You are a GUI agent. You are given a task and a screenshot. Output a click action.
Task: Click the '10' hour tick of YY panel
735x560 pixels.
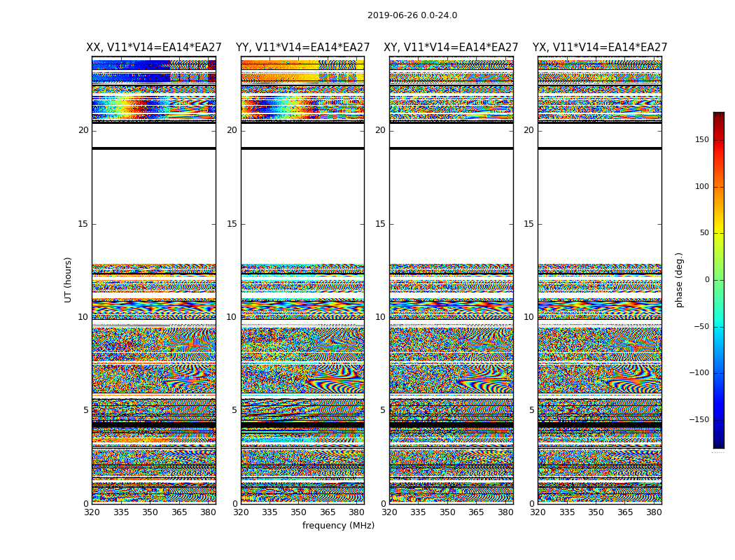[x=232, y=317]
